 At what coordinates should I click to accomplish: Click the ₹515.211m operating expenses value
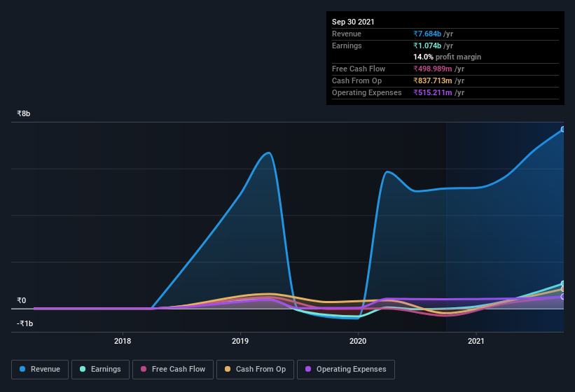tap(433, 92)
